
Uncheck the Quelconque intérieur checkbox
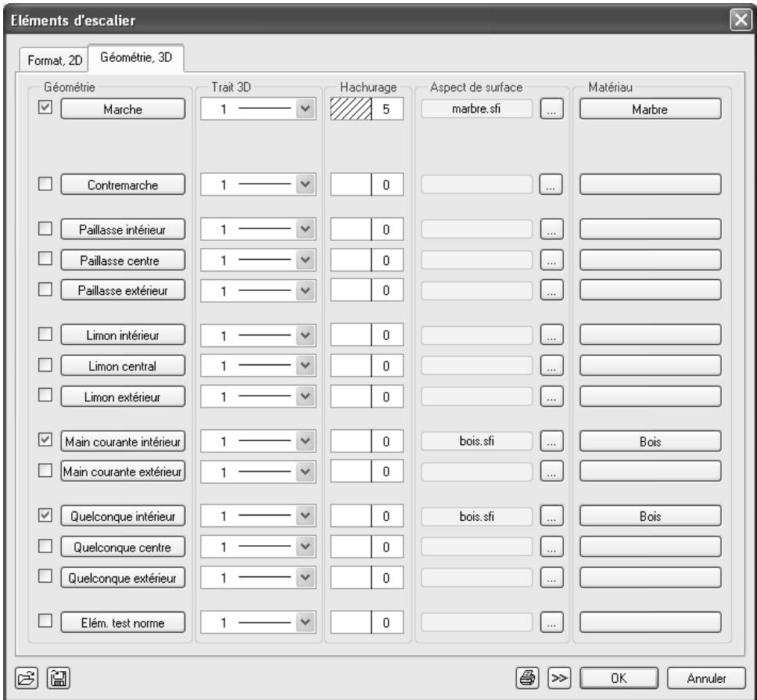coord(45,515)
